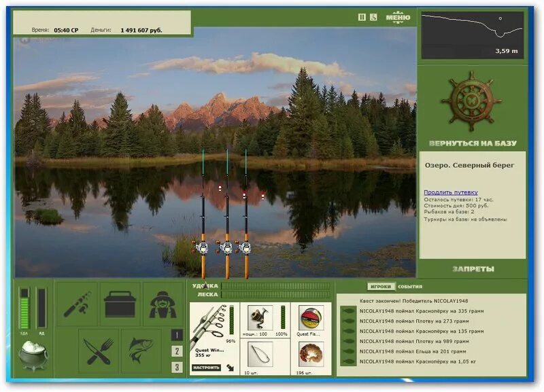The image size is (544, 392).
Task: Click 'Квест закончен! Победитель NICOLAY1948' message
Action: (x=414, y=301)
